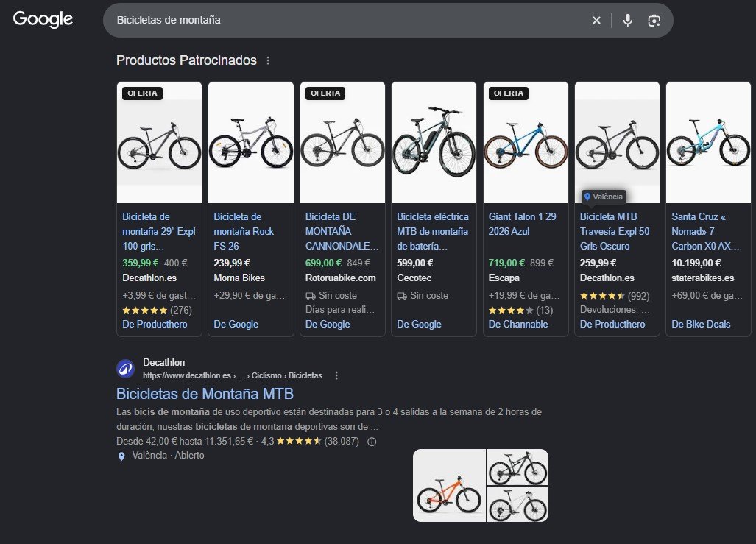Click the info icon next to (38.087) rating
Image resolution: width=756 pixels, height=544 pixels.
372,442
